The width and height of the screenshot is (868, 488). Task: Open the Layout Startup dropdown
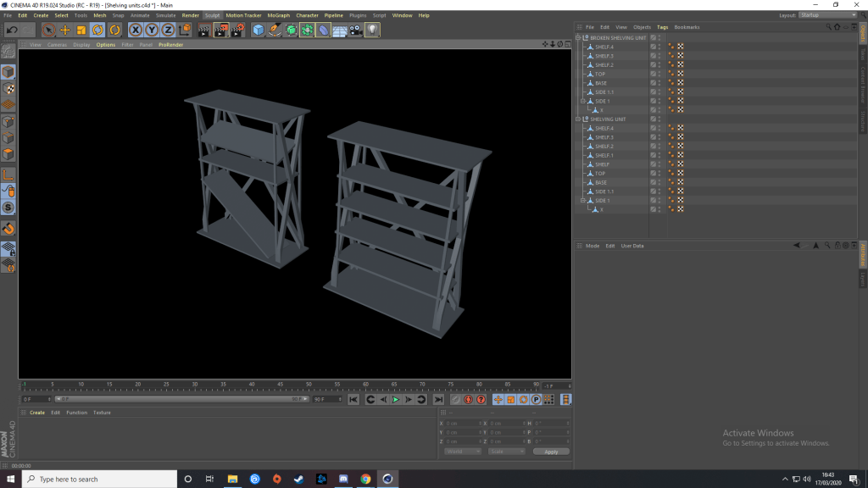click(827, 15)
